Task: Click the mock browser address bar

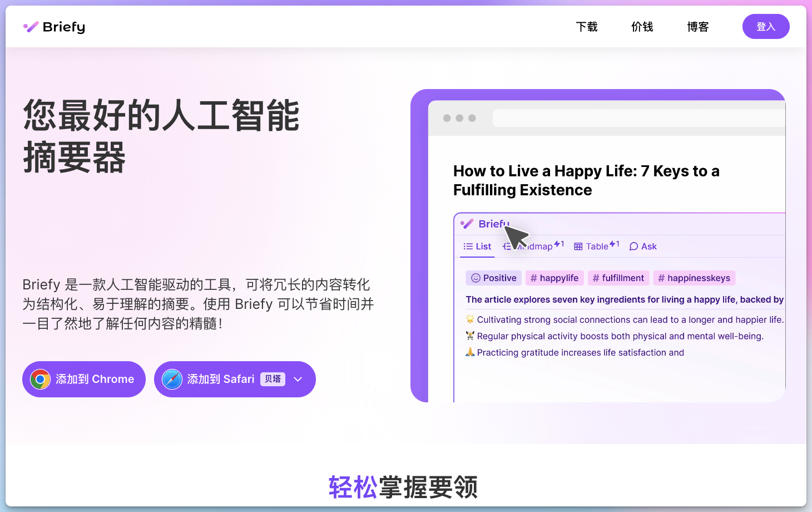Action: 634,118
